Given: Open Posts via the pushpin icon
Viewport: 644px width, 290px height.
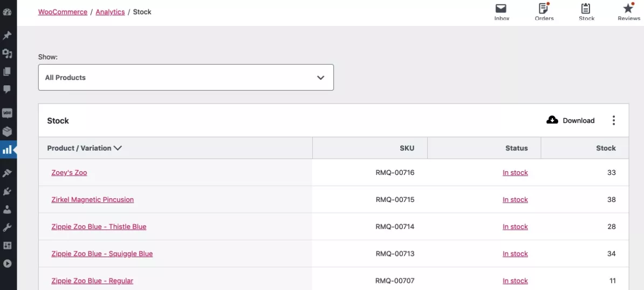Looking at the screenshot, I should tap(7, 36).
